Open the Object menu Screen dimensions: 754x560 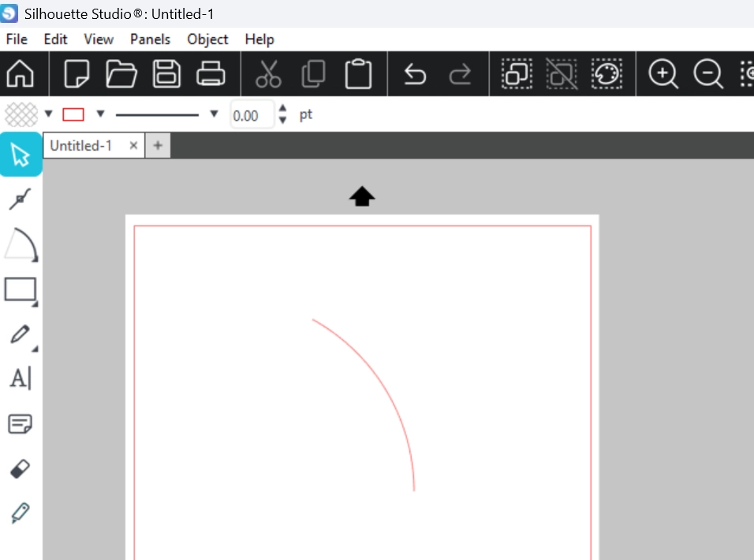[x=207, y=39]
